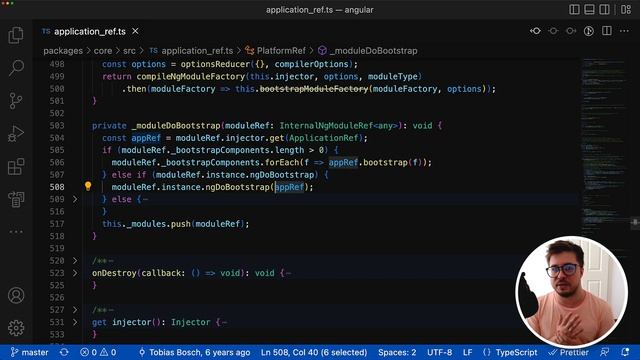This screenshot has width=640, height=360.
Task: Click compileNgModuleFactory on line 499
Action: coord(191,76)
